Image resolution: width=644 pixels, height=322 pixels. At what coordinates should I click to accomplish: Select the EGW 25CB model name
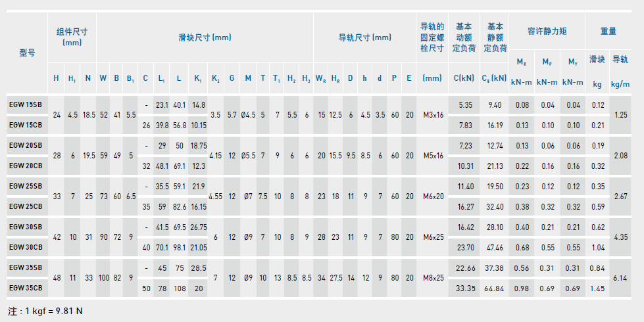pos(25,206)
